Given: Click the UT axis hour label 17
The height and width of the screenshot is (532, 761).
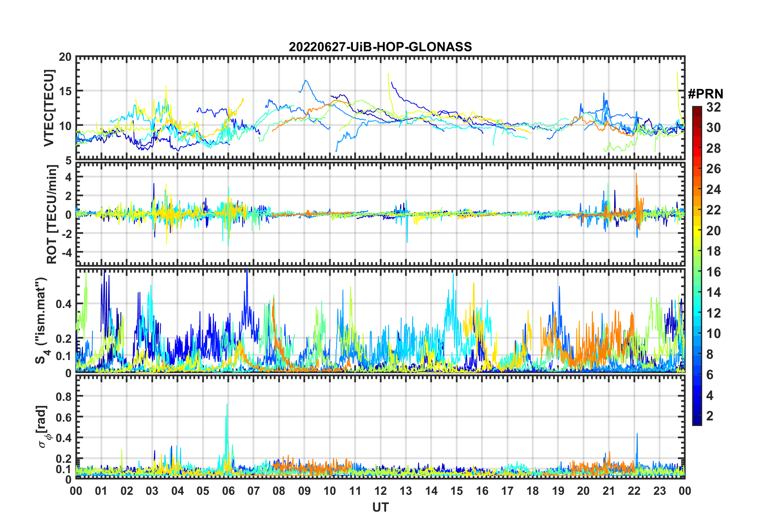Looking at the screenshot, I should click(x=507, y=491).
